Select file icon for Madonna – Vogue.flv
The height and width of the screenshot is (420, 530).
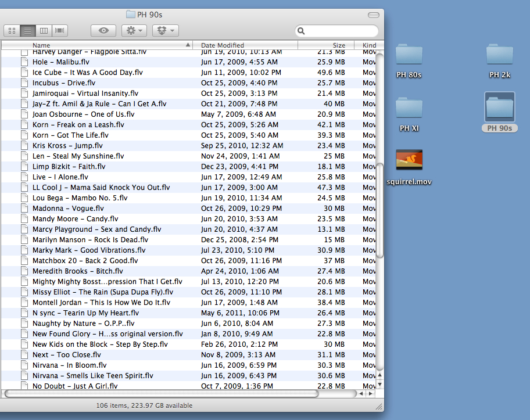24,209
